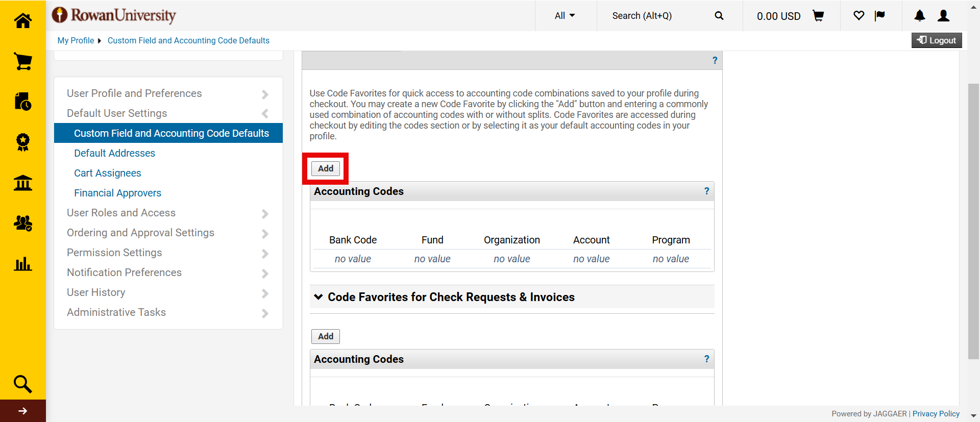Screen dimensions: 980x422
Task: Click the flag action items icon
Action: (879, 16)
